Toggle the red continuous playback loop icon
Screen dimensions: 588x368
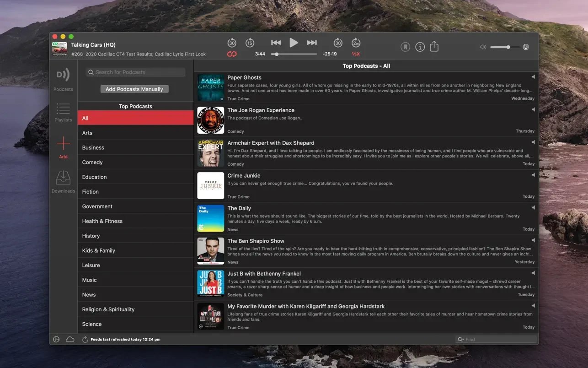pos(232,54)
